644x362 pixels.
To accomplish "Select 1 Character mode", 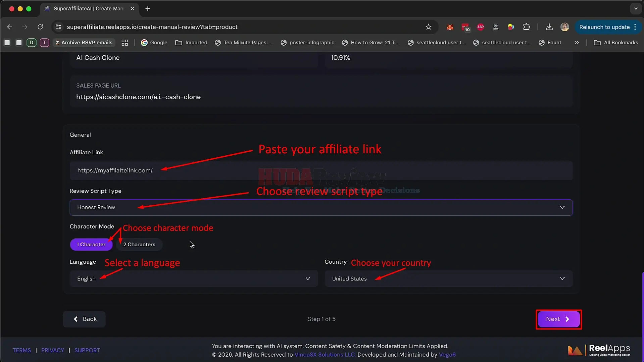I will (x=91, y=244).
